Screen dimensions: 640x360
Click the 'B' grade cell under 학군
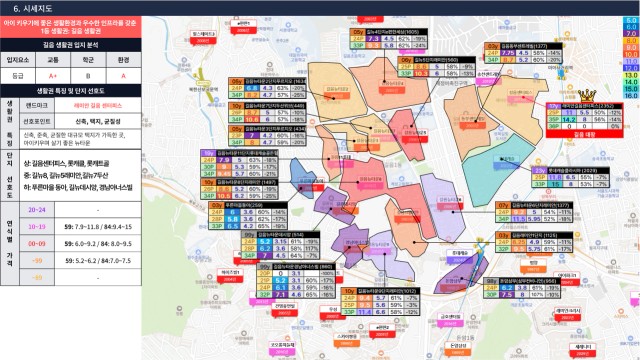point(88,76)
